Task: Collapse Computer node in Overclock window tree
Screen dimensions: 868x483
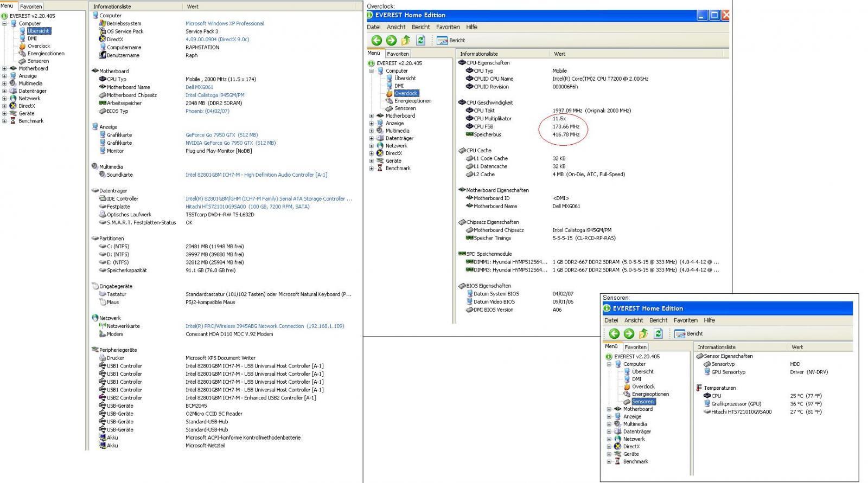Action: (x=372, y=71)
